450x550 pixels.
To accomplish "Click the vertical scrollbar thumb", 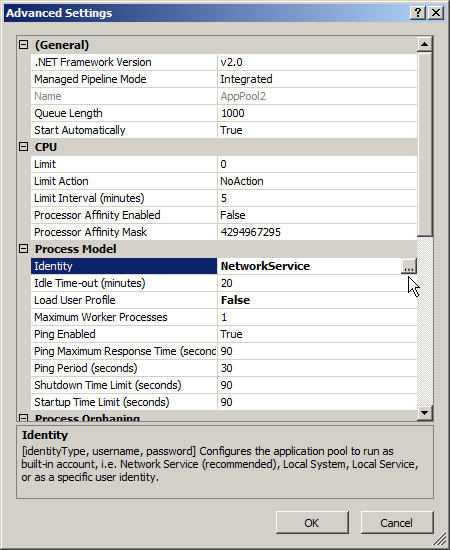I will click(424, 144).
